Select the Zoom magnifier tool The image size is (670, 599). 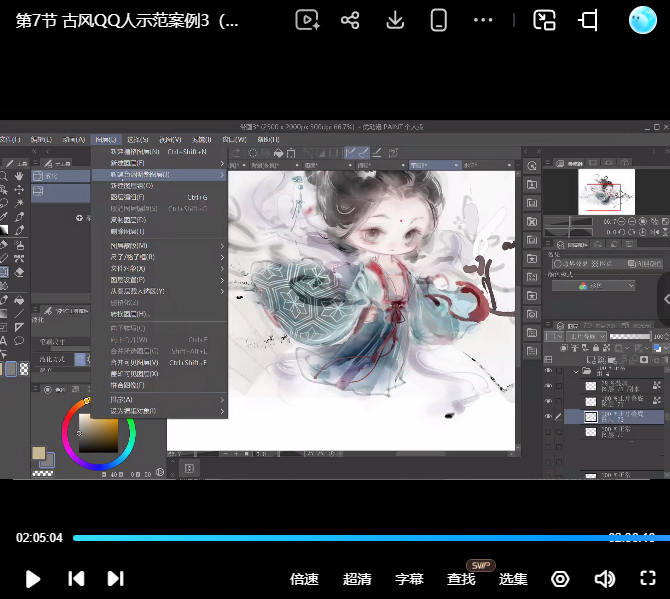click(x=3, y=176)
